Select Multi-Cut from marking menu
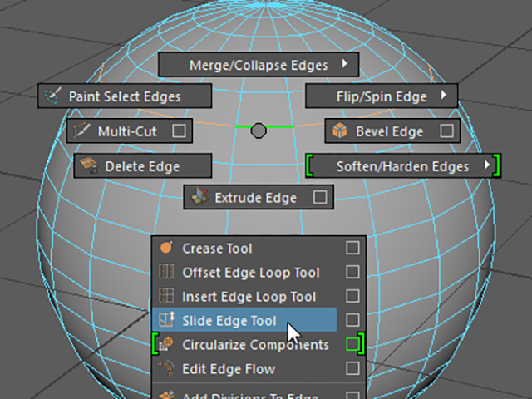 [130, 131]
